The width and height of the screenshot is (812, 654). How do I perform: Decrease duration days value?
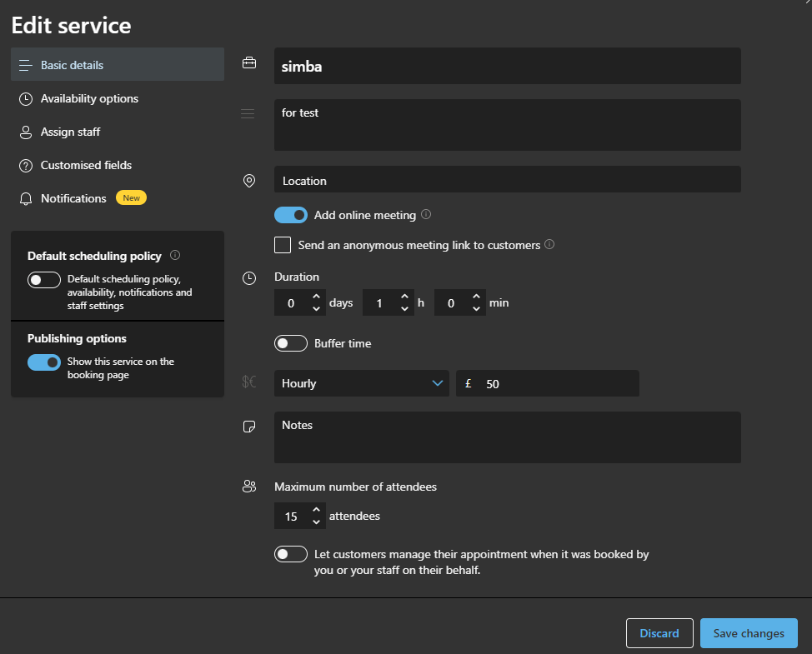pyautogui.click(x=317, y=308)
